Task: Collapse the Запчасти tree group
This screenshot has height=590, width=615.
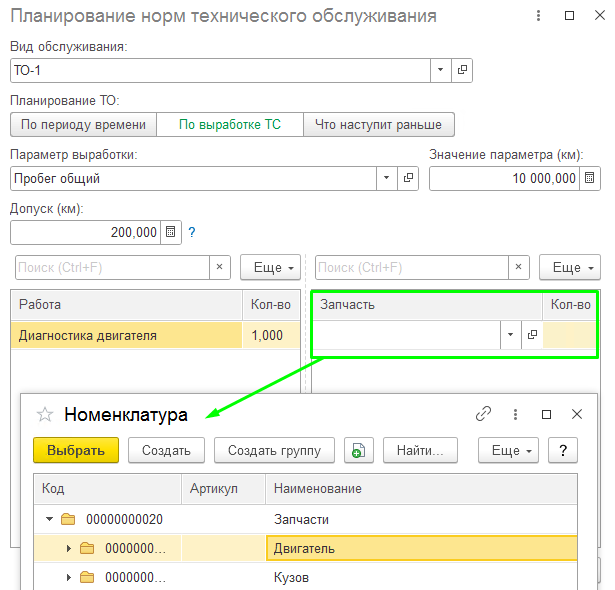Action: click(x=49, y=519)
